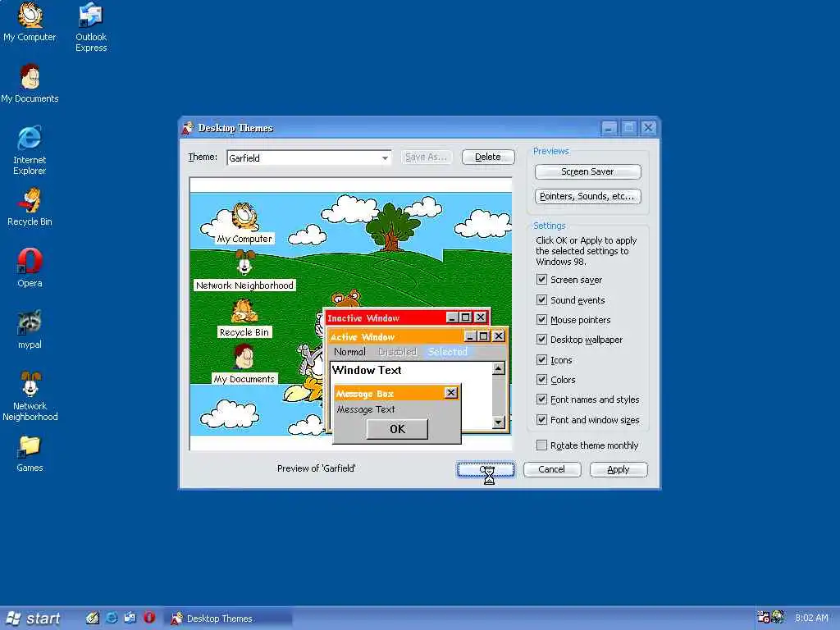The width and height of the screenshot is (840, 630).
Task: Select the Selected menu item in preview
Action: pyautogui.click(x=448, y=352)
